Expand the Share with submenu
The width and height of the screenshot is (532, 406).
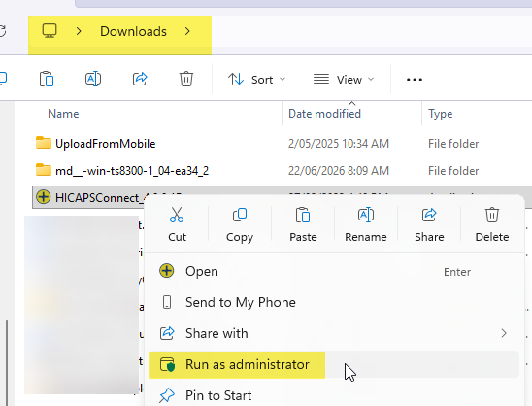[x=334, y=333]
